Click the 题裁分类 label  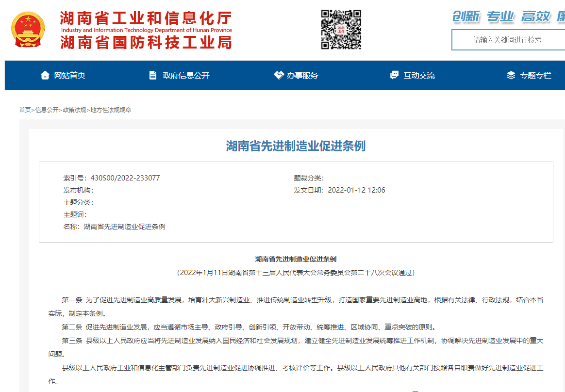coord(309,178)
